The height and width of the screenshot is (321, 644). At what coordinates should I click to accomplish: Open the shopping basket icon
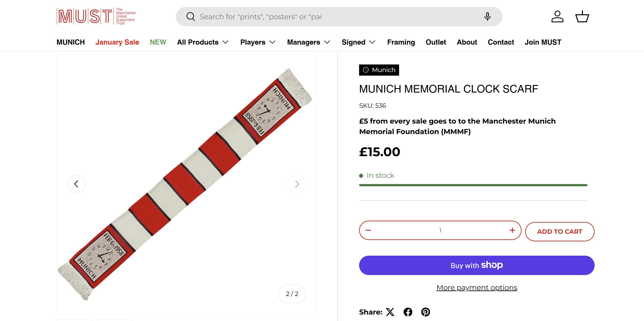point(582,17)
